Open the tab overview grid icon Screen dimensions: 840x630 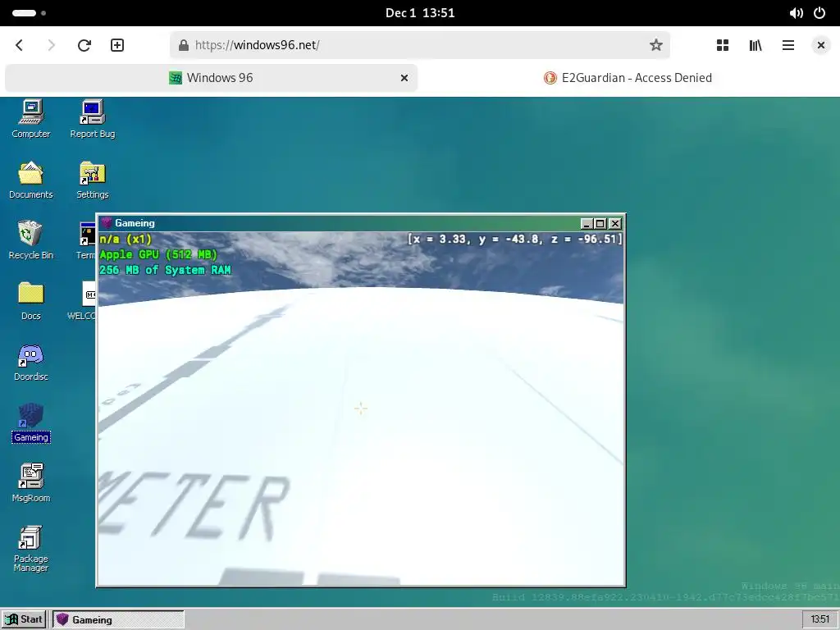click(723, 45)
